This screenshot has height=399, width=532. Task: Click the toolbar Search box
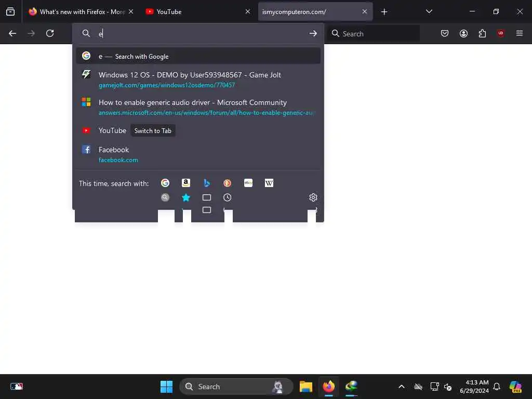[x=374, y=34]
